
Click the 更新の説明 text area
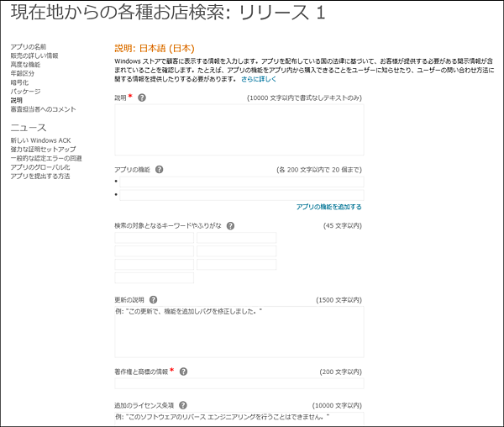[239, 330]
